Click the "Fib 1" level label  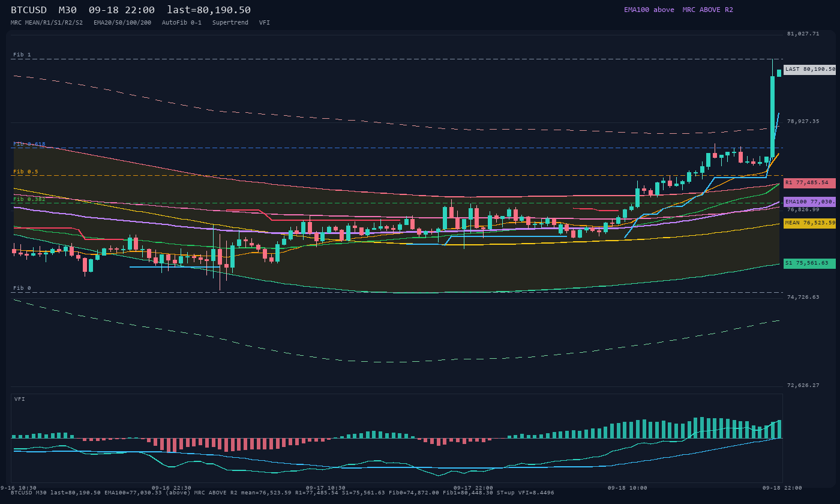22,55
